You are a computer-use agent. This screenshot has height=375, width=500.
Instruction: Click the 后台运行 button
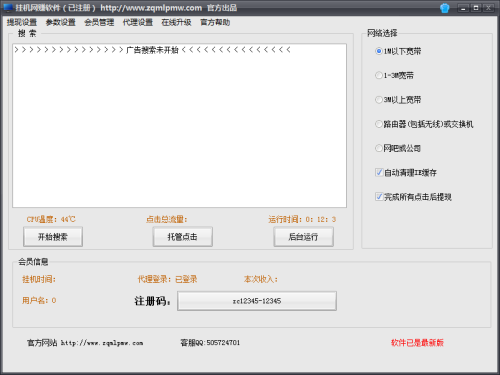[x=303, y=237]
